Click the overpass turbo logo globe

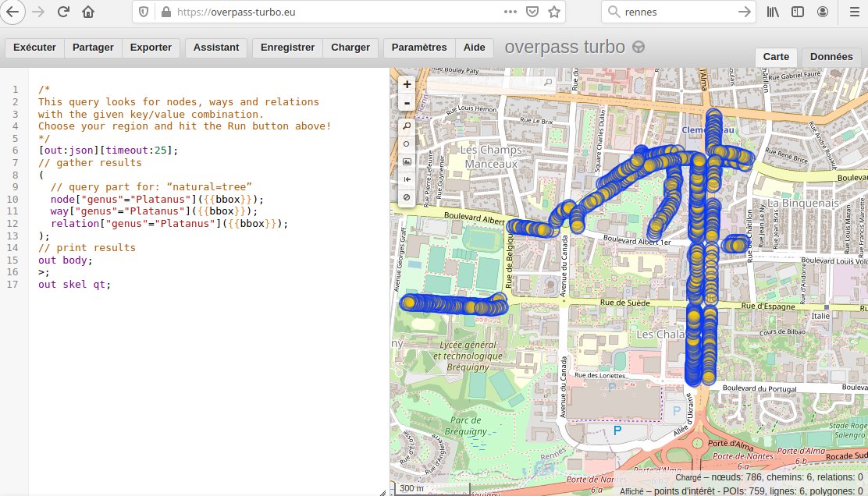pos(636,47)
